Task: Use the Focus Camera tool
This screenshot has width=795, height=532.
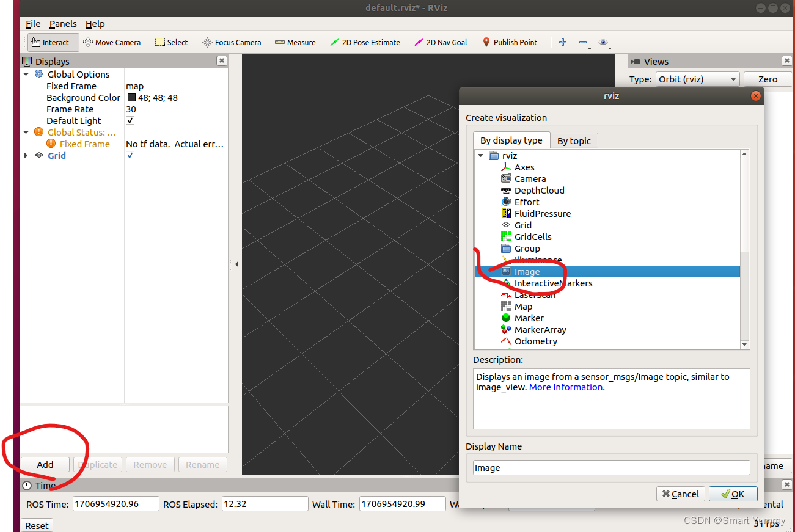Action: click(232, 42)
